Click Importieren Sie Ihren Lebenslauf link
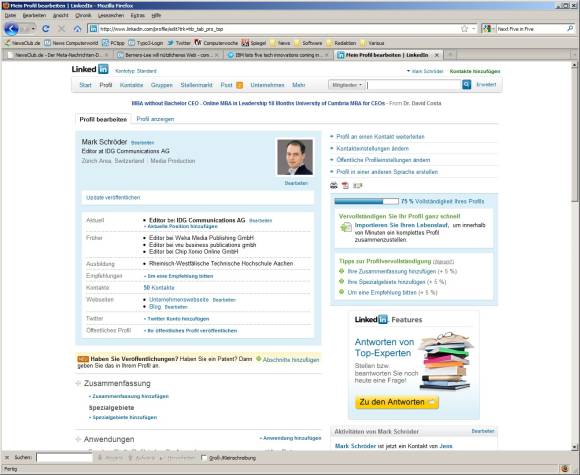The width and height of the screenshot is (580, 475). (401, 225)
